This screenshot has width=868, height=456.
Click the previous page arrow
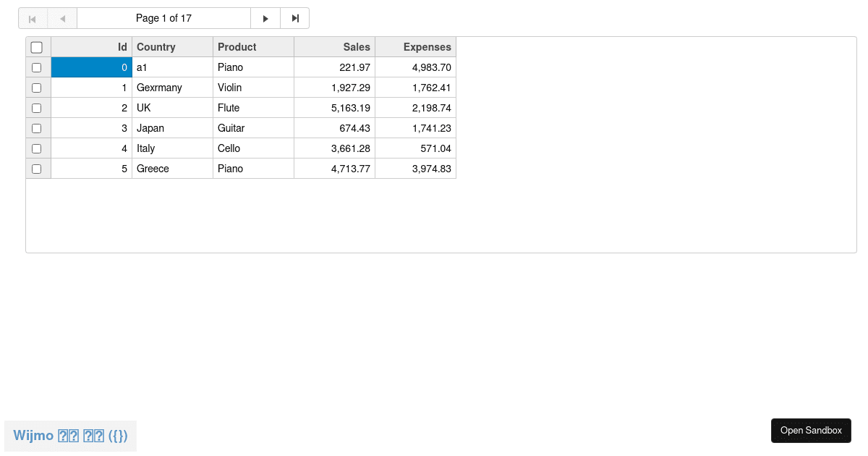[61, 18]
